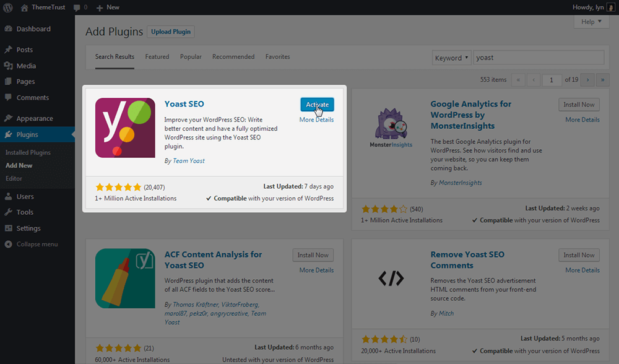Viewport: 619px width, 364px height.
Task: Switch to the Popular tab
Action: click(191, 57)
